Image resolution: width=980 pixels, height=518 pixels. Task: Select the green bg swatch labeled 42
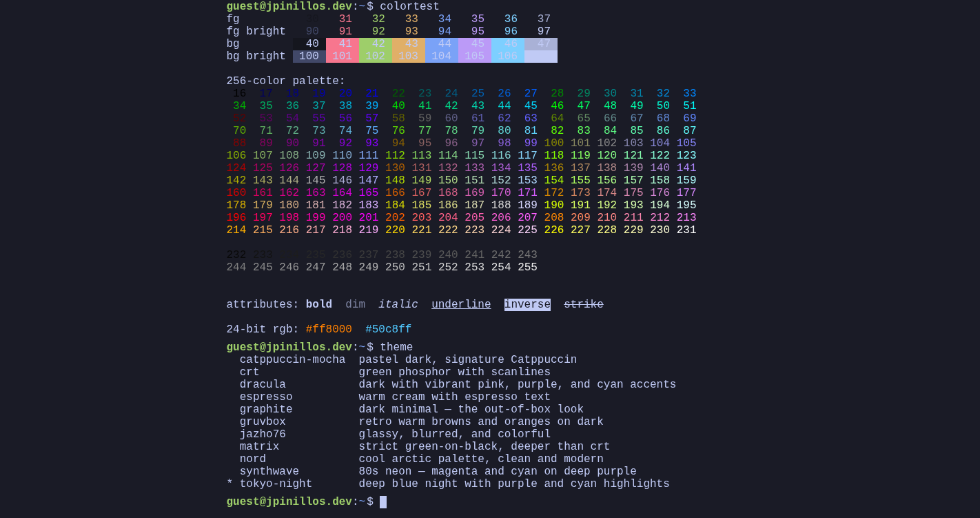click(376, 44)
